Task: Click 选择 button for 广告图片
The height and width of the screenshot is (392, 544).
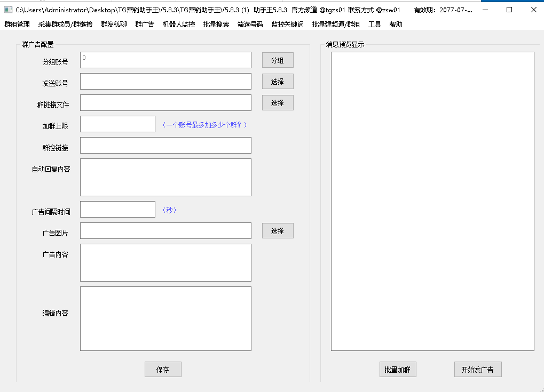Action: pyautogui.click(x=277, y=231)
